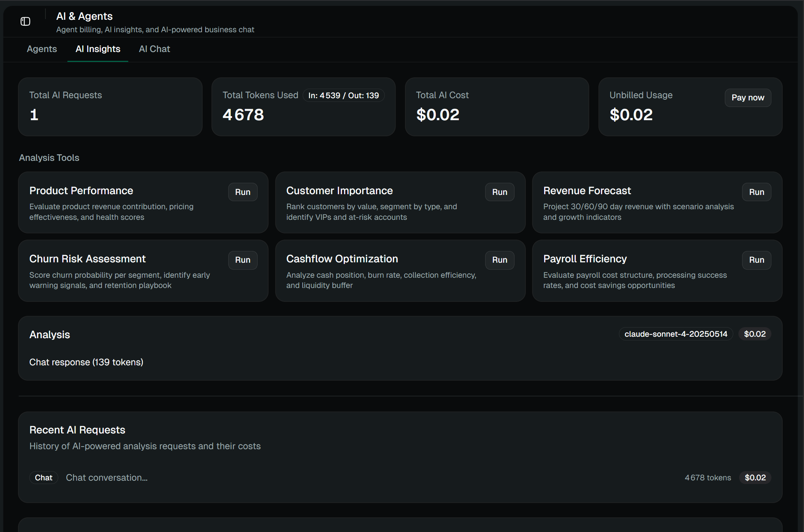Screen dimensions: 804x532
Task: Click the Total AI Requests value 1
Action: 34,115
